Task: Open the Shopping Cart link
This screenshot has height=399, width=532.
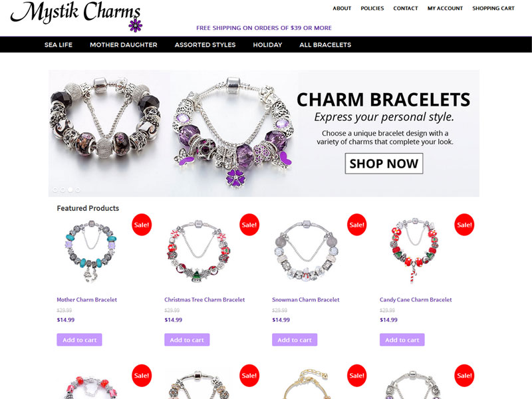Action: click(x=493, y=8)
